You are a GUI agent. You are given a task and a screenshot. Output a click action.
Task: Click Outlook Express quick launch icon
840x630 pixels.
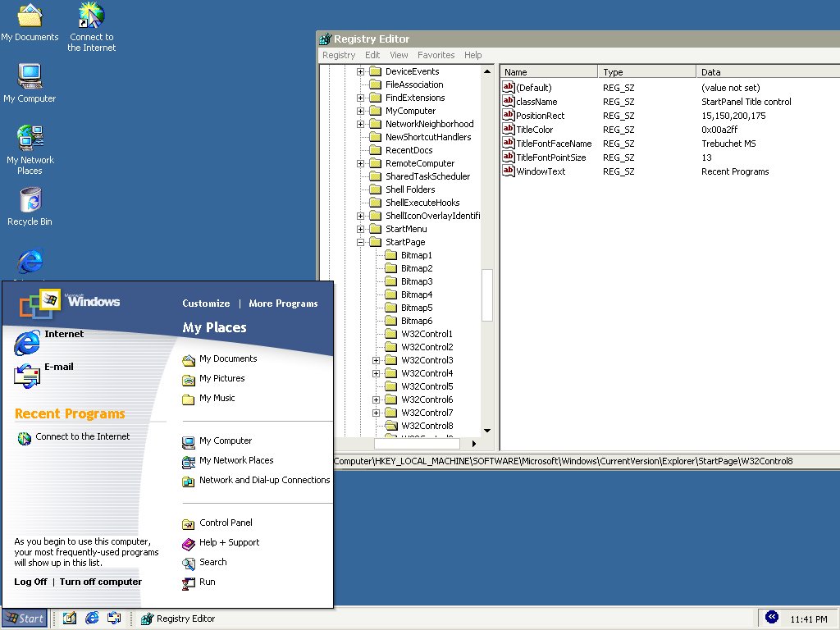[x=114, y=619]
